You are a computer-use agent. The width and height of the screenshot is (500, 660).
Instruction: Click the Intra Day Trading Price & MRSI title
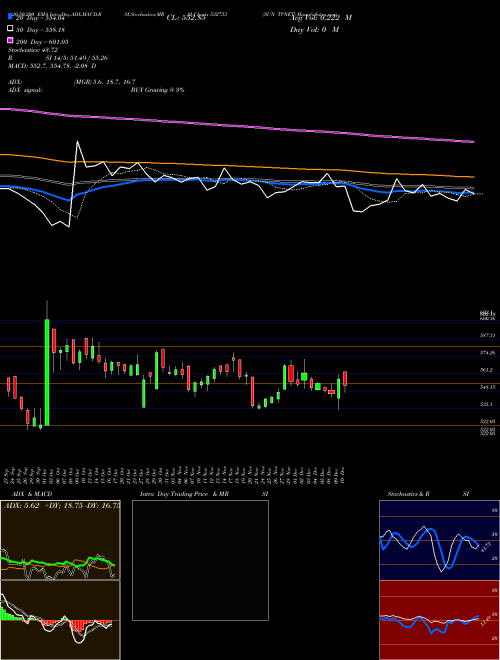204,494
